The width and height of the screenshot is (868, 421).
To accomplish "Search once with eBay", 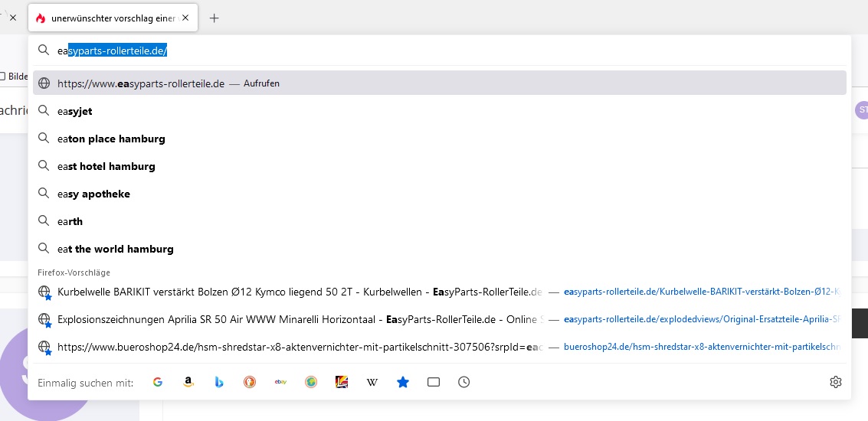I will tap(280, 382).
